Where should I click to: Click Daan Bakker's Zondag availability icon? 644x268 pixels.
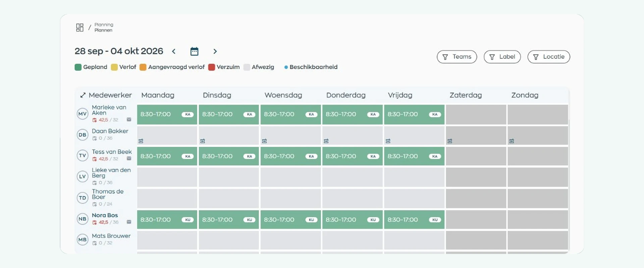(x=512, y=141)
